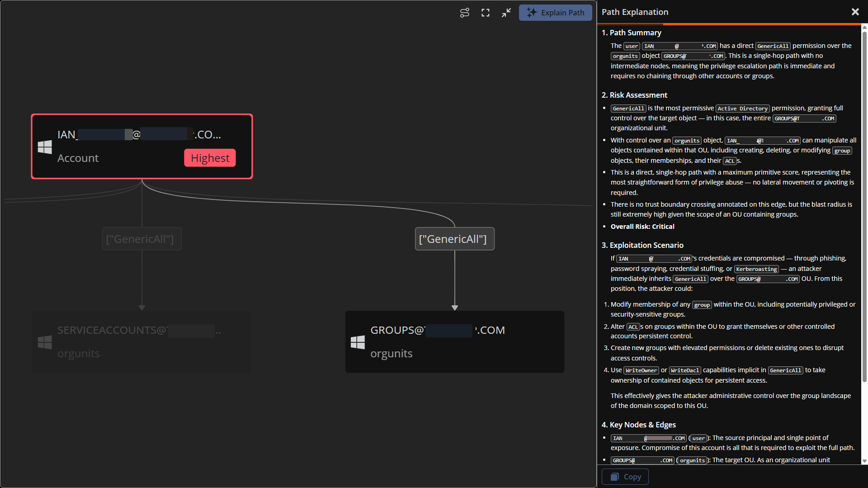The width and height of the screenshot is (868, 488).
Task: Click 'Overall Risk: Critical' text
Action: coord(642,227)
